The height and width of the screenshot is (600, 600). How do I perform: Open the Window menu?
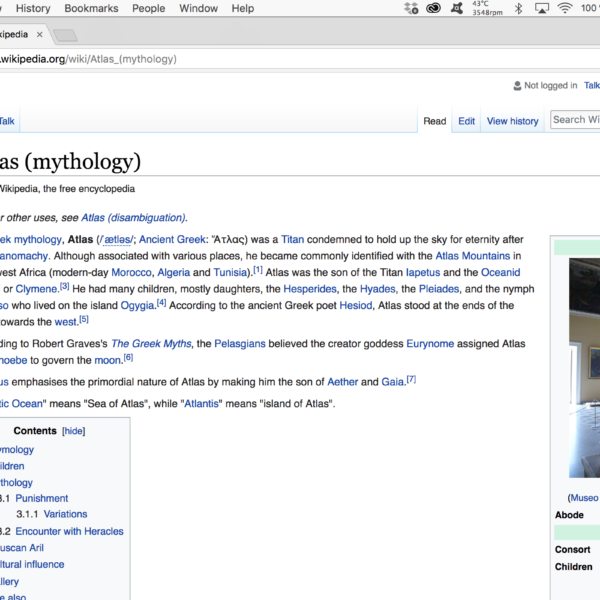pos(198,8)
